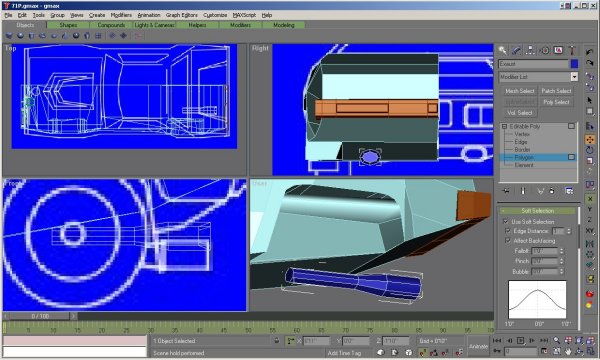The image size is (600, 360).
Task: Toggle the Edge Distance checkbox
Action: pyautogui.click(x=508, y=231)
